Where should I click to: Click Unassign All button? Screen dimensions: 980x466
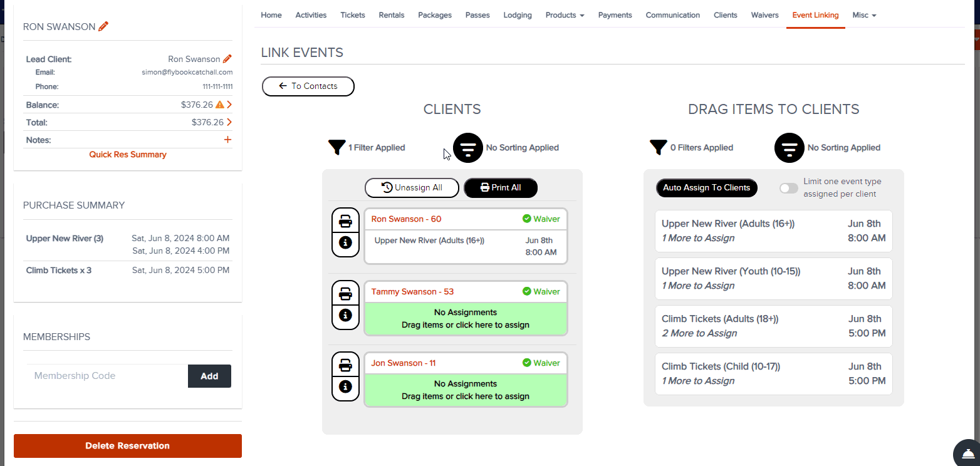tap(412, 188)
